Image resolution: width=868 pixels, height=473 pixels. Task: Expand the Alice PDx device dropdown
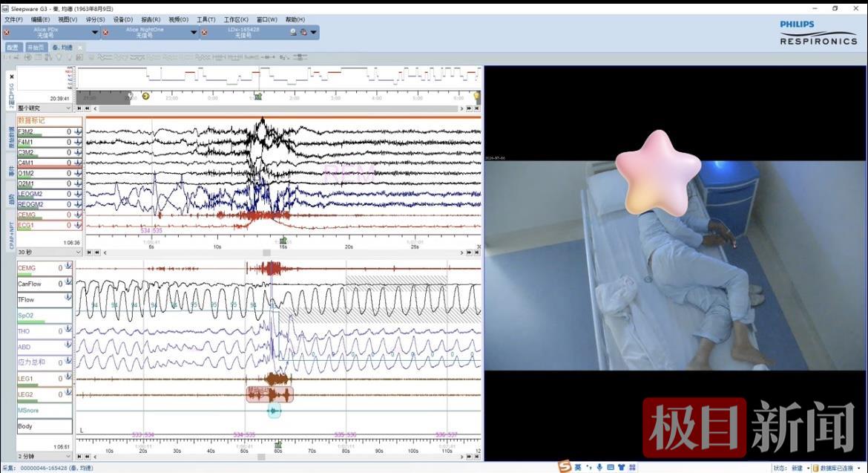tap(95, 33)
